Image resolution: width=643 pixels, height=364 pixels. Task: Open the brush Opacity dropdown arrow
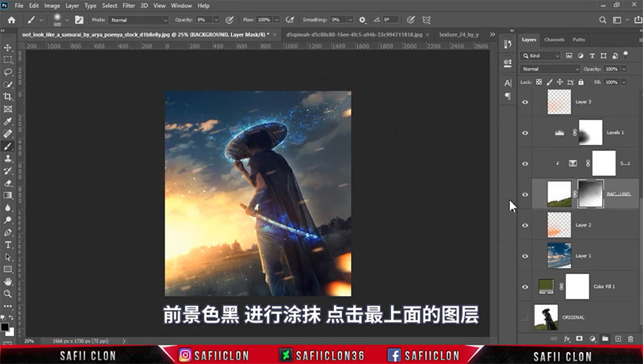[216, 20]
